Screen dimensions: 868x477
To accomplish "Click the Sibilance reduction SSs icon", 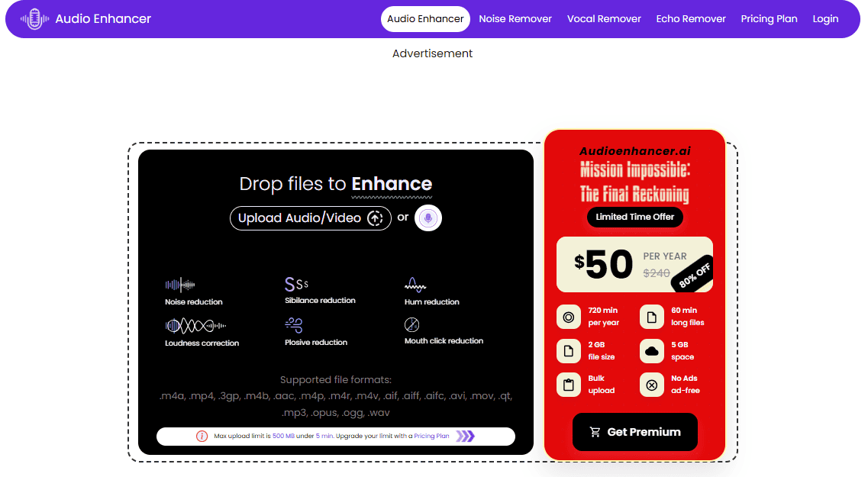I will pyautogui.click(x=296, y=284).
